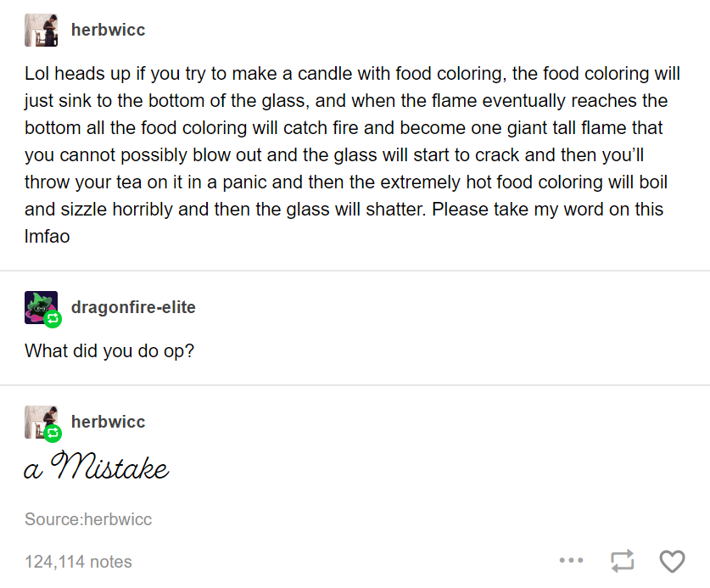Click the heart like icon
710x588 pixels.
click(x=672, y=561)
